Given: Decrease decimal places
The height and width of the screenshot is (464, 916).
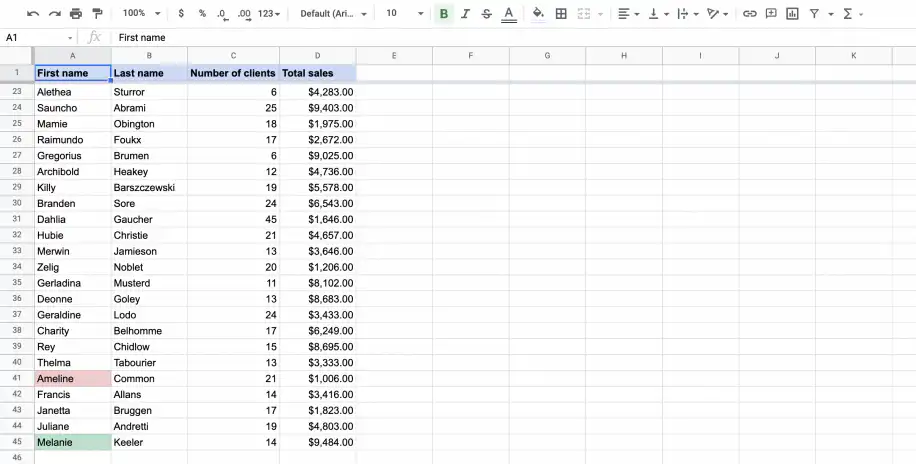Looking at the screenshot, I should [223, 13].
